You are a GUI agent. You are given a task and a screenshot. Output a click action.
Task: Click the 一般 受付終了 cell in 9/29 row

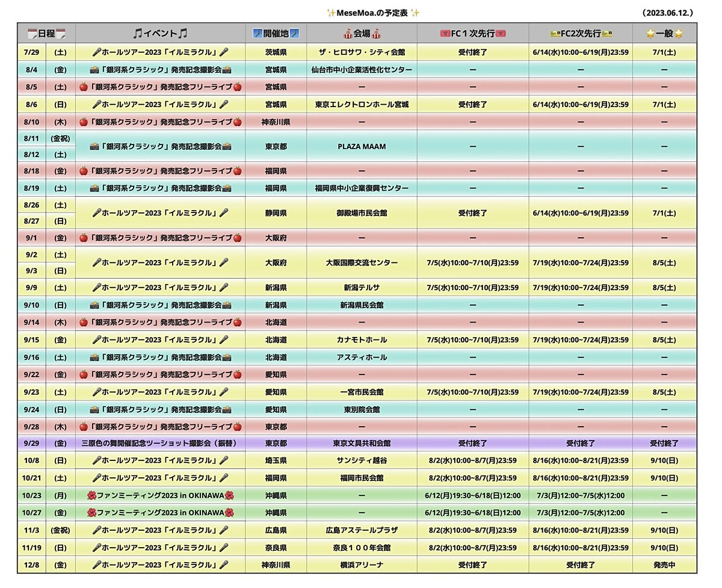[664, 443]
